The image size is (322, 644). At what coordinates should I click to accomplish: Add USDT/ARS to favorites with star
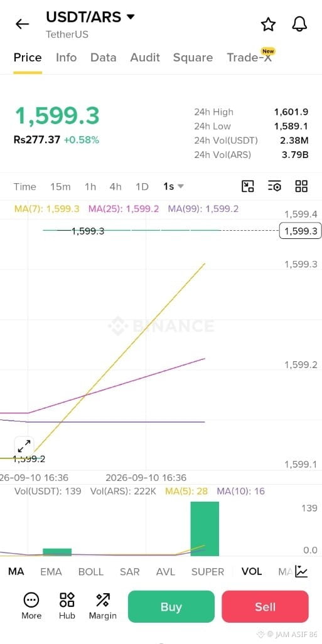[268, 24]
